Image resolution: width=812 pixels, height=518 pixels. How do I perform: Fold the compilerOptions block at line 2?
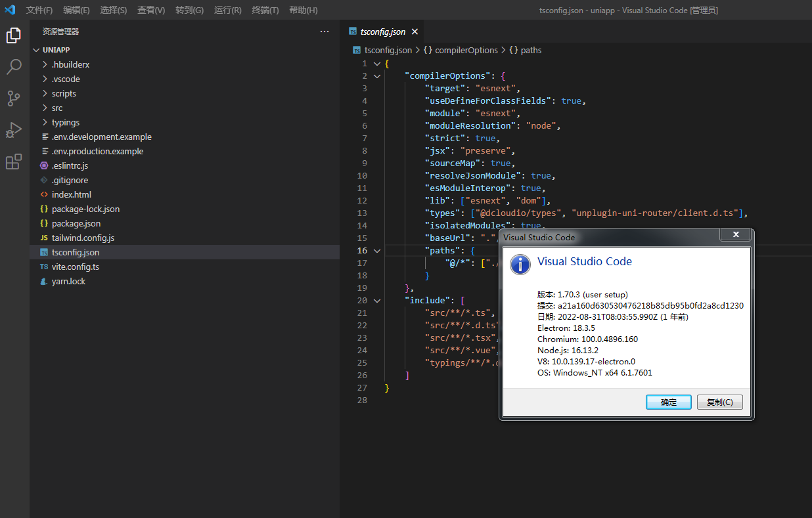coord(377,76)
